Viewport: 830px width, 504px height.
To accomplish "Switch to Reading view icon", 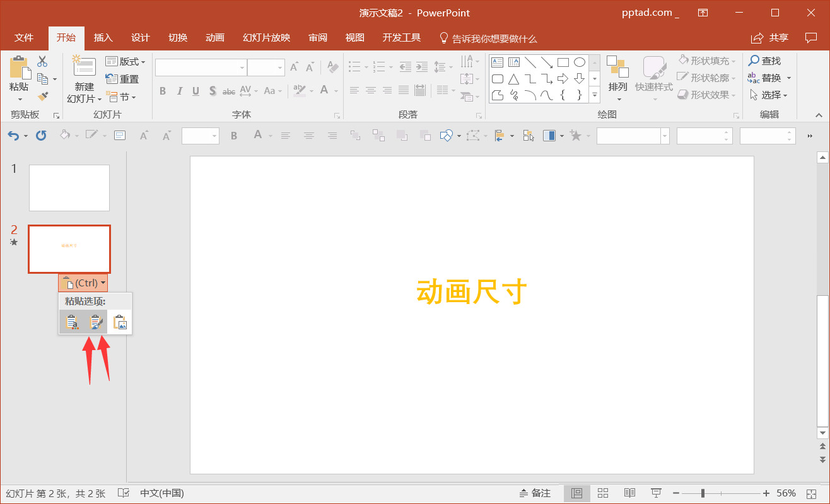I will (629, 493).
